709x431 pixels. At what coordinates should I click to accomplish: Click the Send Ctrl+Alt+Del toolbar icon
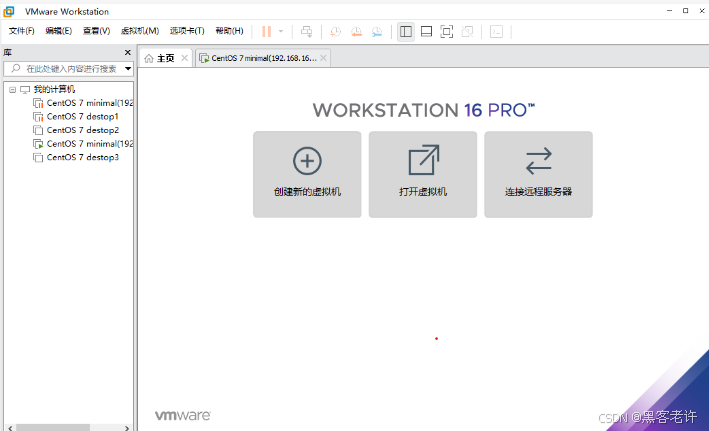307,31
